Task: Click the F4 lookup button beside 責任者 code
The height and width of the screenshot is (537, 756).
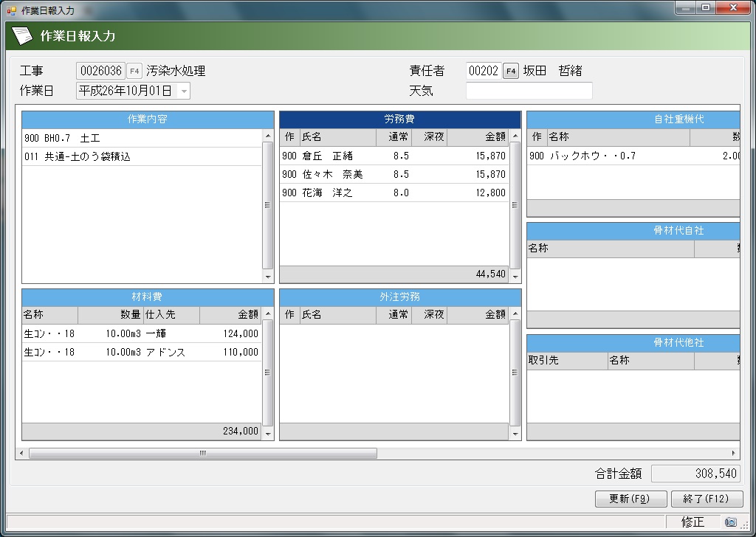Action: 511,71
